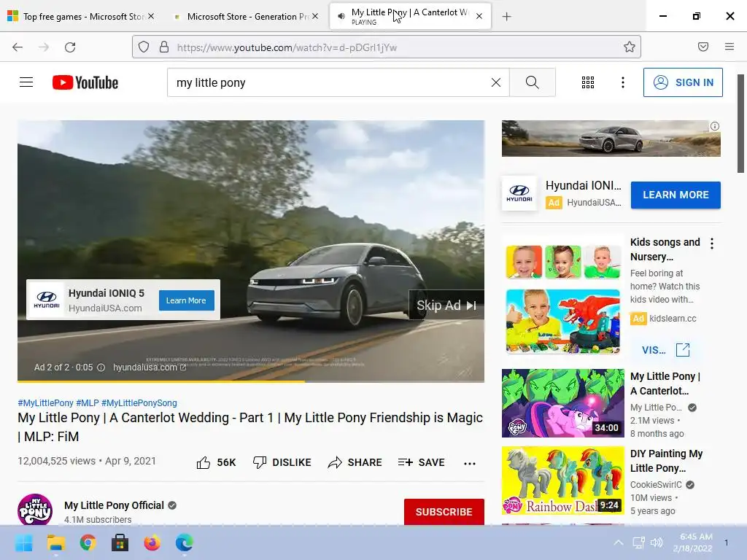
Task: Open ad info icon on sidebar banner
Action: tap(715, 126)
